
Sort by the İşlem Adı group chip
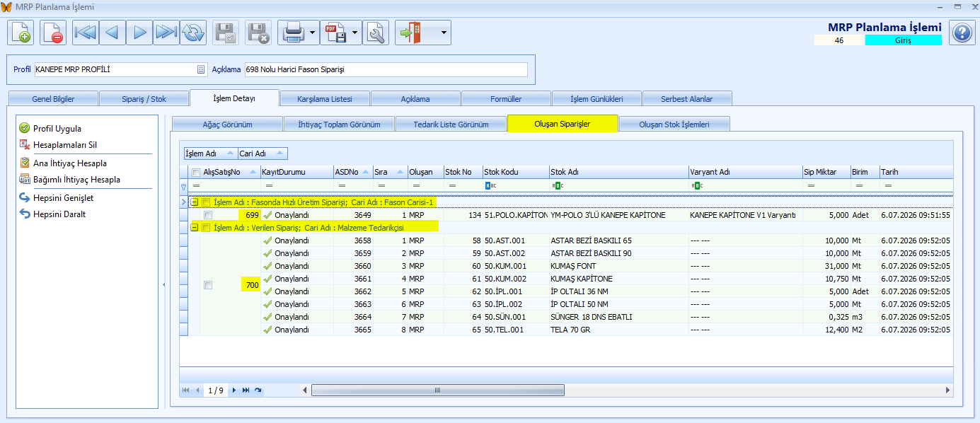pyautogui.click(x=210, y=153)
